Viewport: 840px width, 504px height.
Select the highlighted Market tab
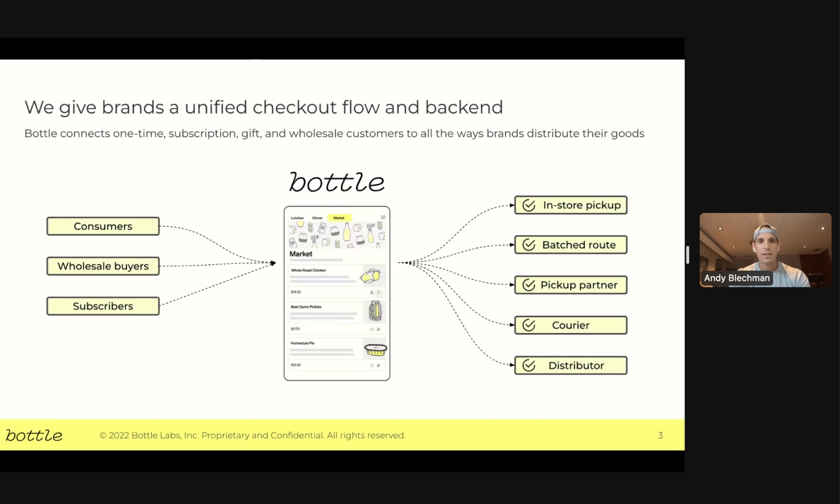[339, 218]
